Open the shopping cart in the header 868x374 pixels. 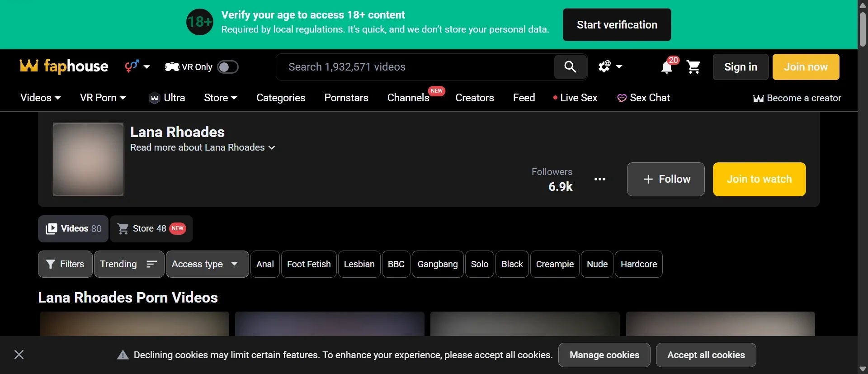point(693,67)
